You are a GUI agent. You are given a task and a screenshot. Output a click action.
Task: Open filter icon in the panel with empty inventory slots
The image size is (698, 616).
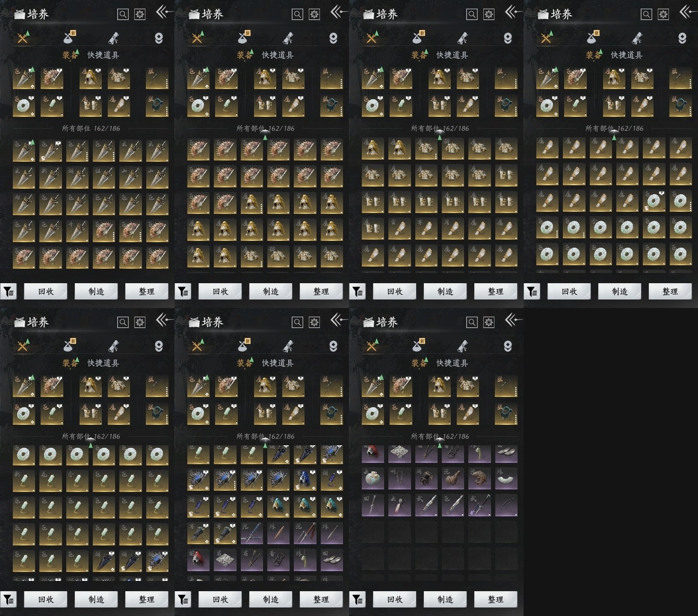[358, 600]
